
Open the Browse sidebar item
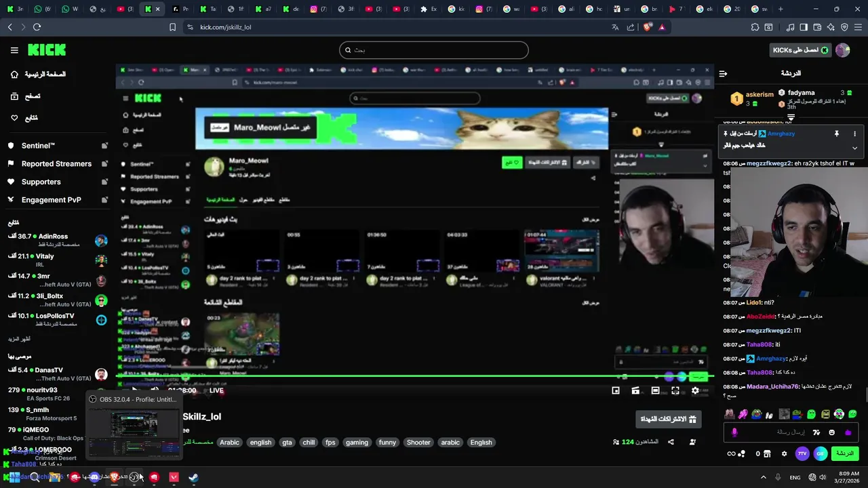click(x=26, y=96)
